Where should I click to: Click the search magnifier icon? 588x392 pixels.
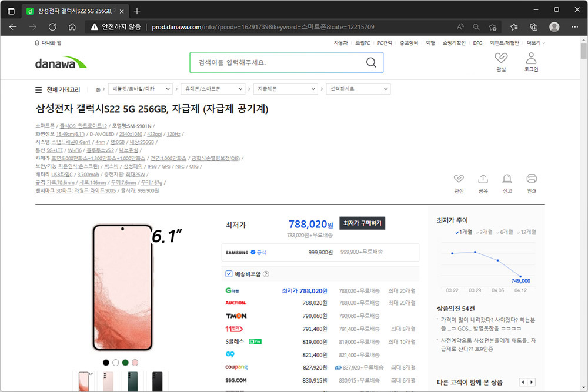point(371,62)
